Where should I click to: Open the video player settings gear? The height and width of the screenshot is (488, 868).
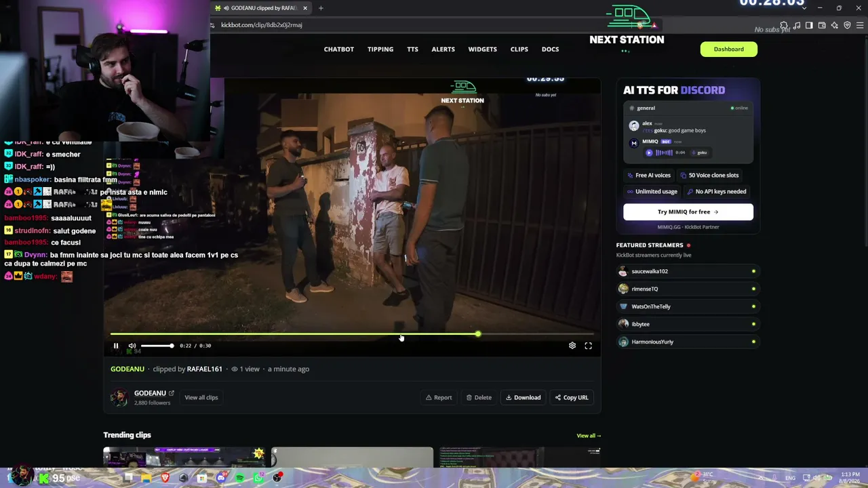[572, 346]
